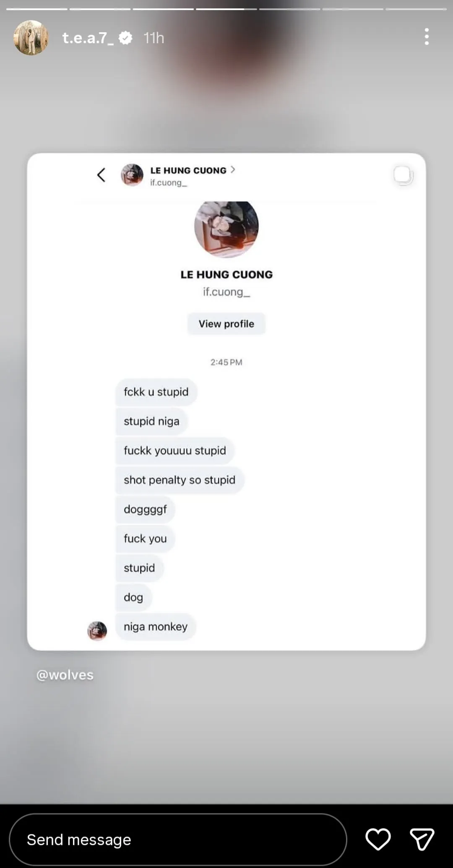Select the 2:45 PM timestamp in the chat

[x=226, y=362]
